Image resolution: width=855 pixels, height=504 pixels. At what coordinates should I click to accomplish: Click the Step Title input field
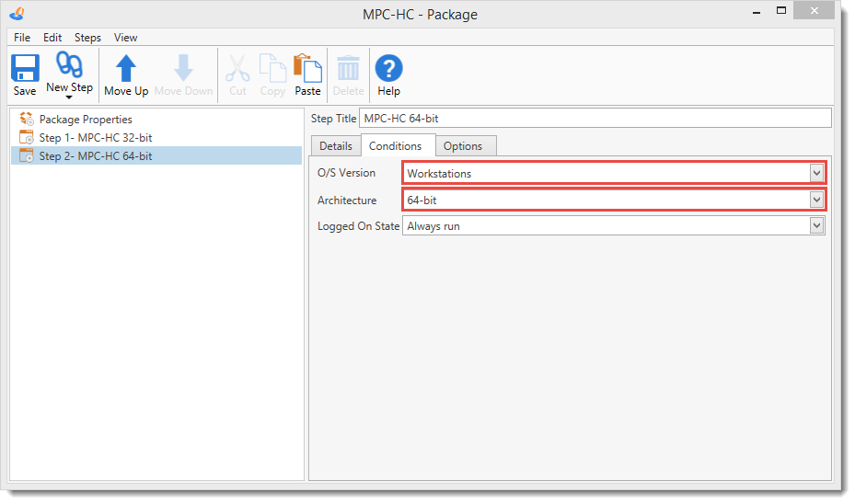click(x=595, y=119)
